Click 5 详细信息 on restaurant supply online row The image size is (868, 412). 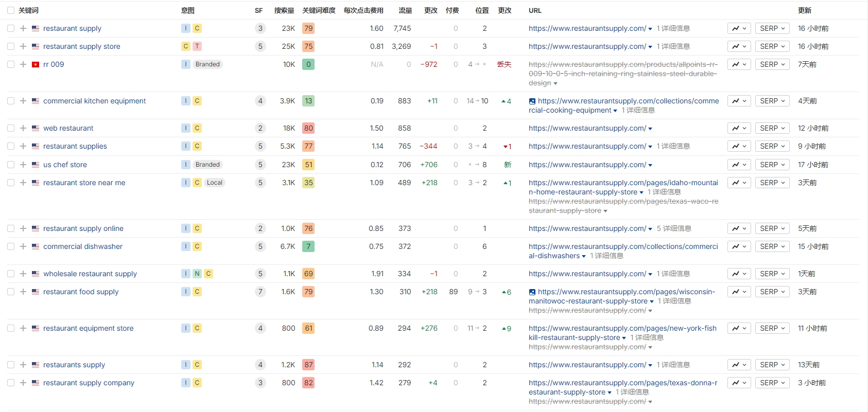[674, 228]
